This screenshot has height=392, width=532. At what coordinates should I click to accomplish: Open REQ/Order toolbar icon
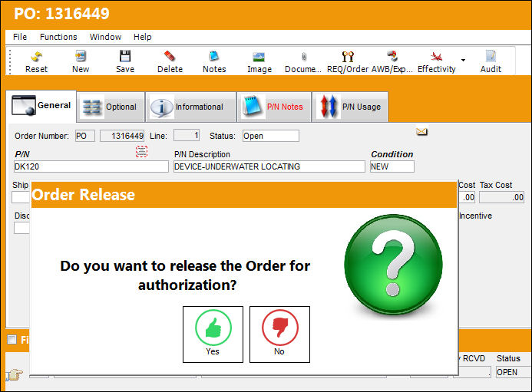(x=348, y=61)
